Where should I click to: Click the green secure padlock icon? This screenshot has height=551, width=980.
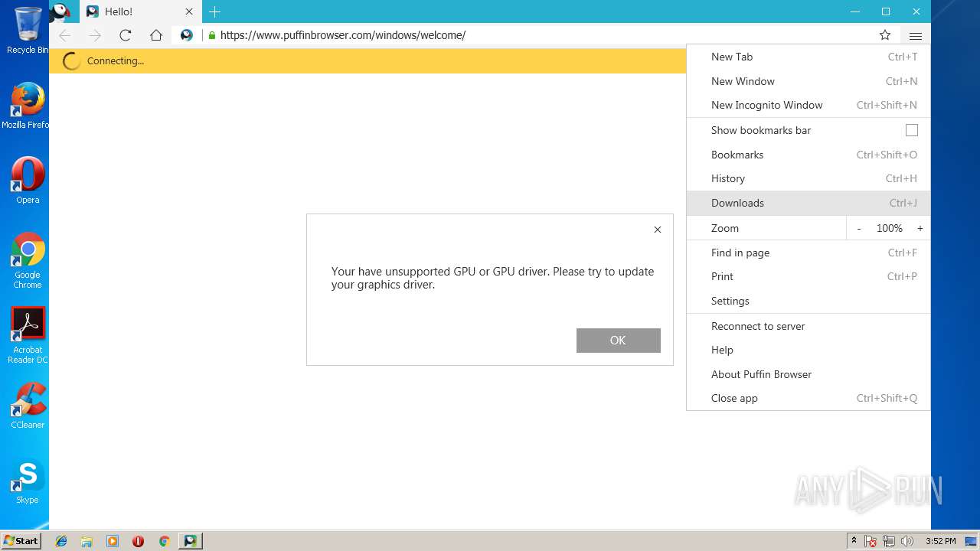(212, 35)
